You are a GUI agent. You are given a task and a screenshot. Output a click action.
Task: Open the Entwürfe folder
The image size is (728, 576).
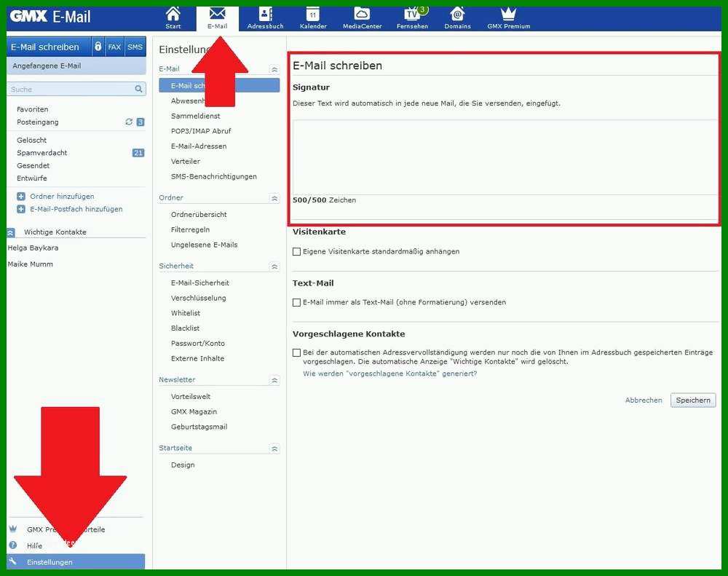click(x=31, y=178)
